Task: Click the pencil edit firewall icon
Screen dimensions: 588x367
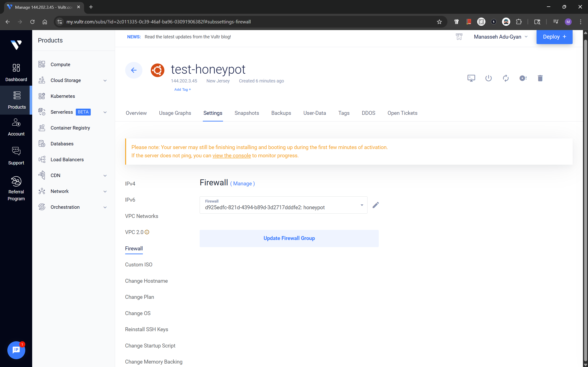Action: pyautogui.click(x=375, y=205)
